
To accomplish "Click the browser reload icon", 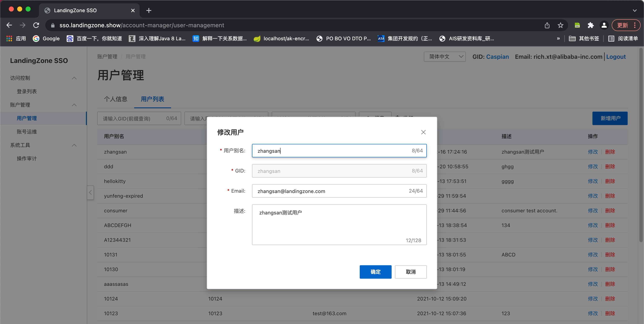I will 36,25.
